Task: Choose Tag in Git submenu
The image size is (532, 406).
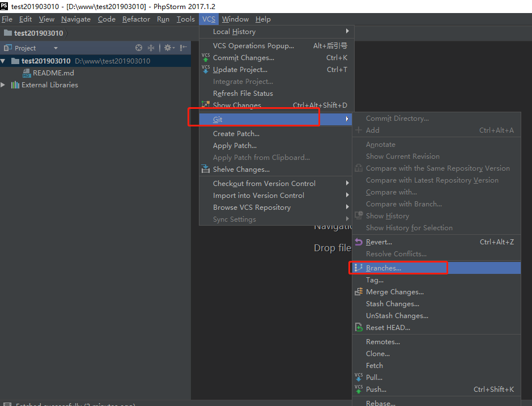Action: pyautogui.click(x=437, y=280)
